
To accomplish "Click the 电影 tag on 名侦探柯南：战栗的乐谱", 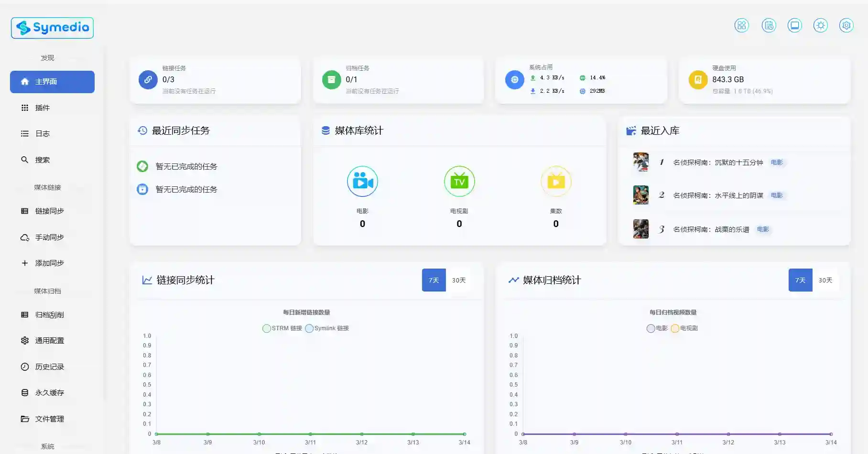I will 763,229.
